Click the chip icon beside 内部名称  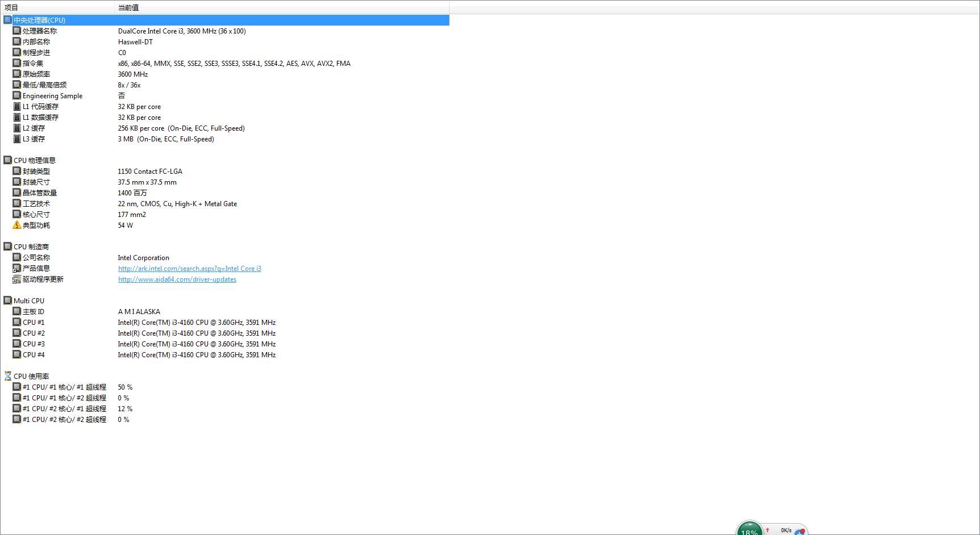click(x=17, y=41)
